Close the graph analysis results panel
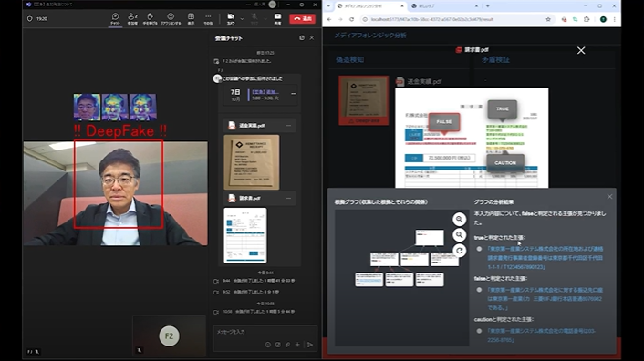Image resolution: width=644 pixels, height=361 pixels. click(x=609, y=197)
